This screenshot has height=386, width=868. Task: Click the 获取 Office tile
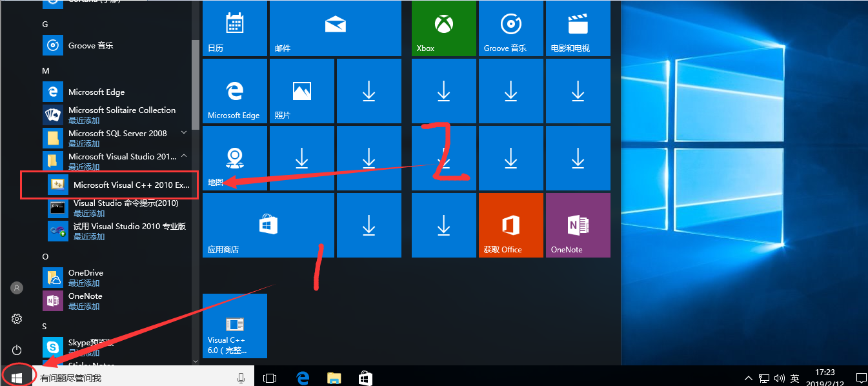pyautogui.click(x=510, y=225)
